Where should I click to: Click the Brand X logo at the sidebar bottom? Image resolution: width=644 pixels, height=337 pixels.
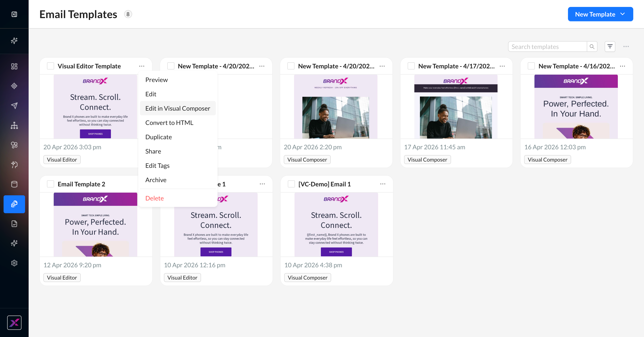coord(14,322)
